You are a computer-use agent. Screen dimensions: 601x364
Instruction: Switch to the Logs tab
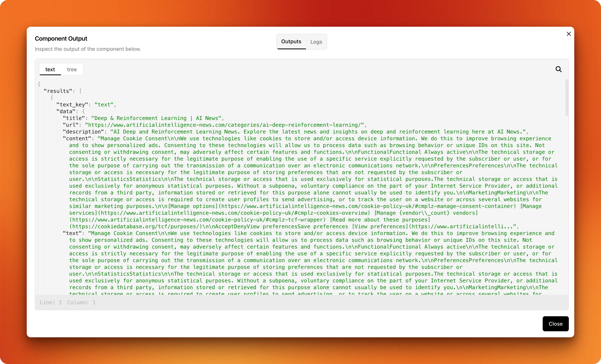pos(316,42)
